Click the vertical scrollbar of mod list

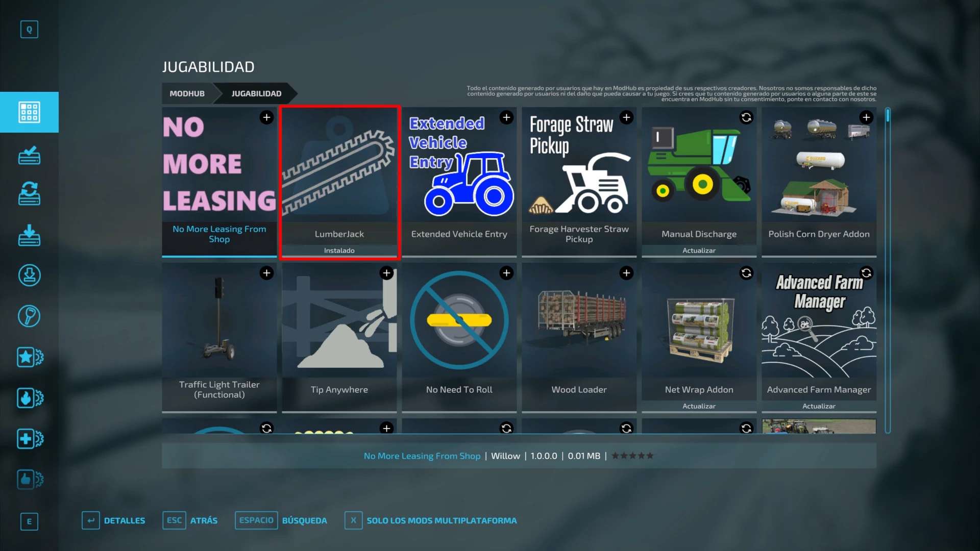pyautogui.click(x=888, y=270)
